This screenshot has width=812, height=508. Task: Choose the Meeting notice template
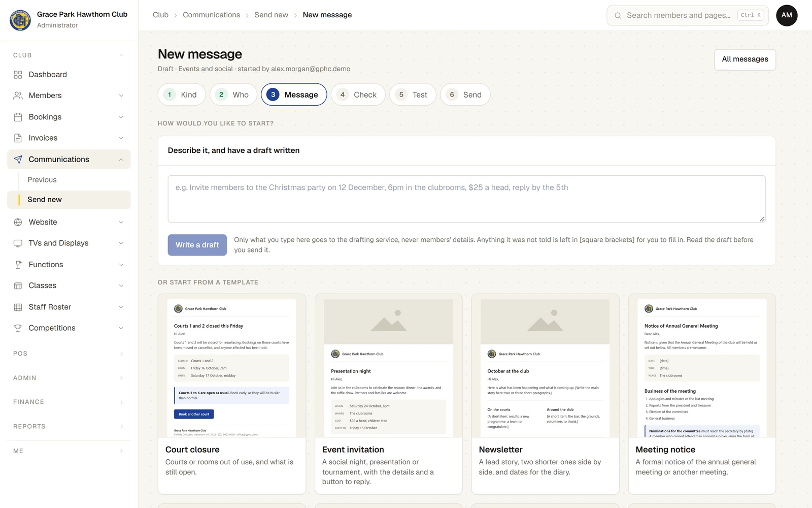pyautogui.click(x=702, y=394)
